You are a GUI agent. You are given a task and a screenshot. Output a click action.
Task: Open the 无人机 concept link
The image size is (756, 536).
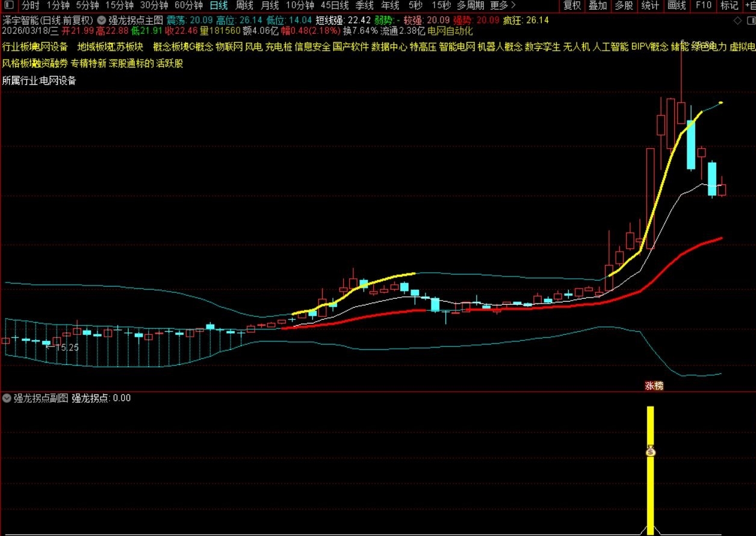click(x=576, y=47)
